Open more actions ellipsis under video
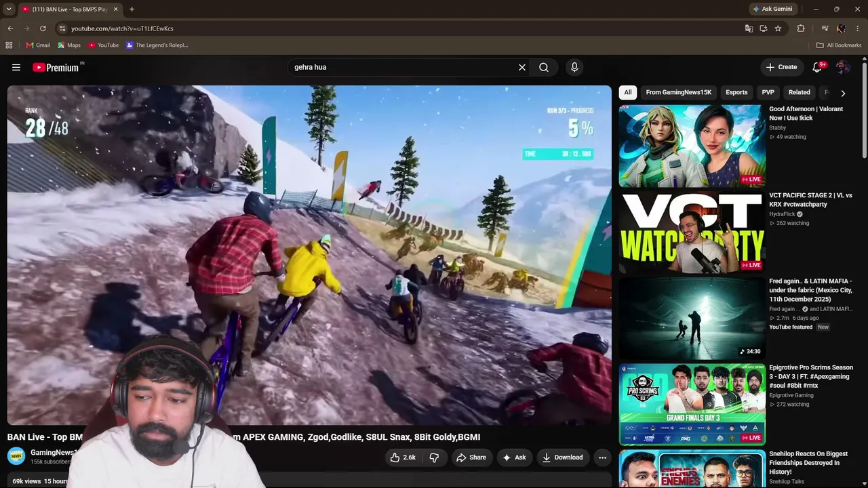The image size is (868, 488). [x=602, y=457]
